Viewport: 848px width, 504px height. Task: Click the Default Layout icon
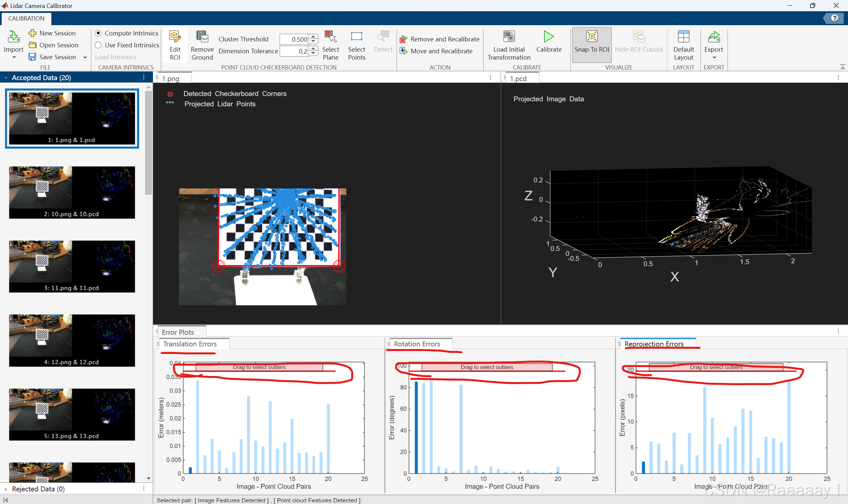[683, 37]
